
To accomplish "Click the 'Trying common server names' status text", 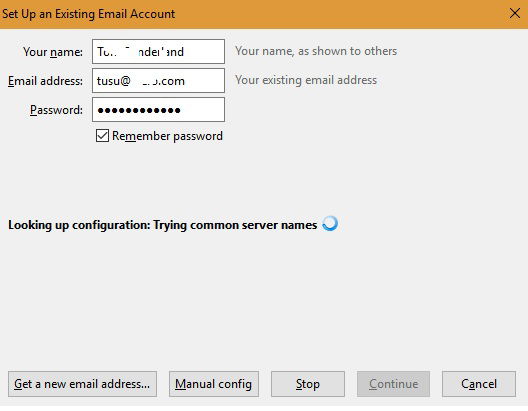I will tap(235, 225).
